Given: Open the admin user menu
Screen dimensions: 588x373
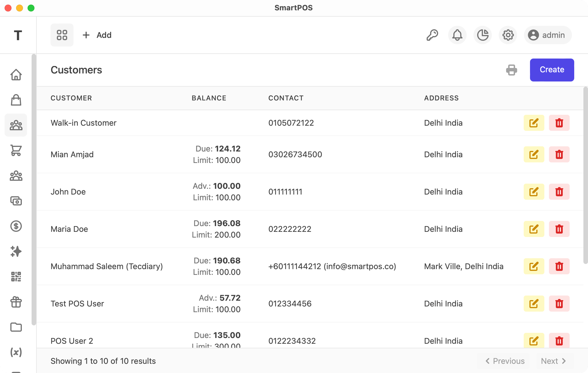Looking at the screenshot, I should click(x=548, y=35).
